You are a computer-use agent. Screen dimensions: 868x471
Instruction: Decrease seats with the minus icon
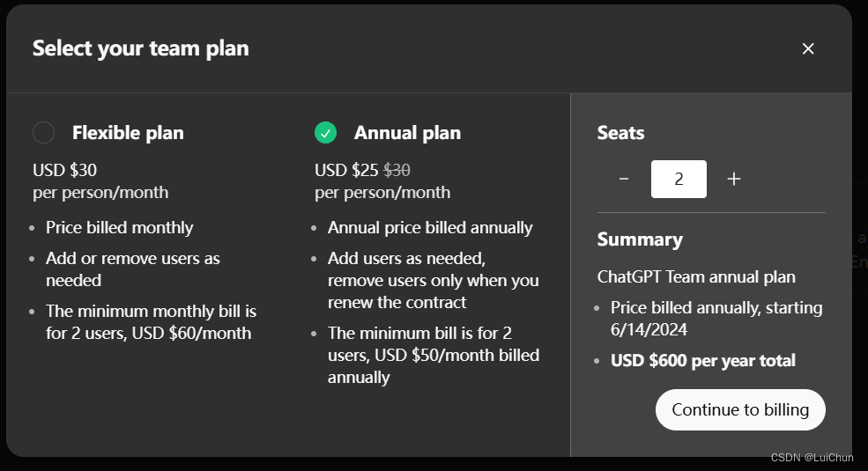pos(624,179)
